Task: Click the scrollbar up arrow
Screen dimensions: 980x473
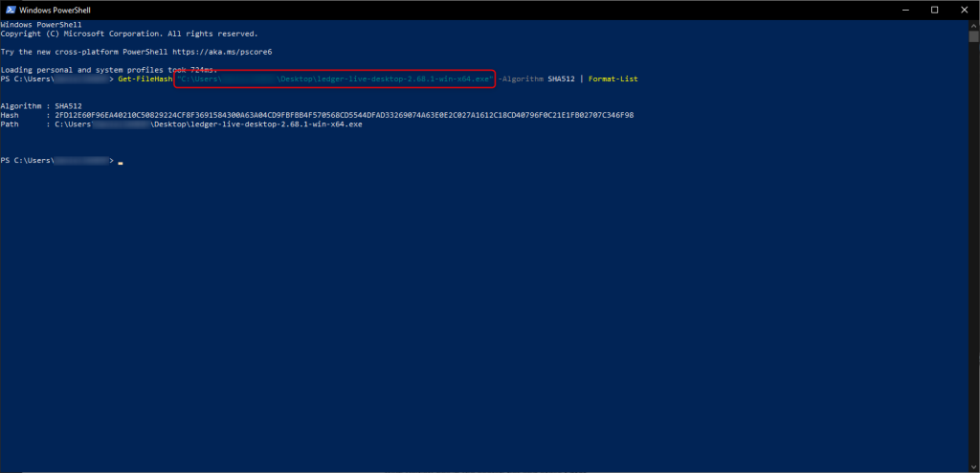Action: tap(974, 22)
